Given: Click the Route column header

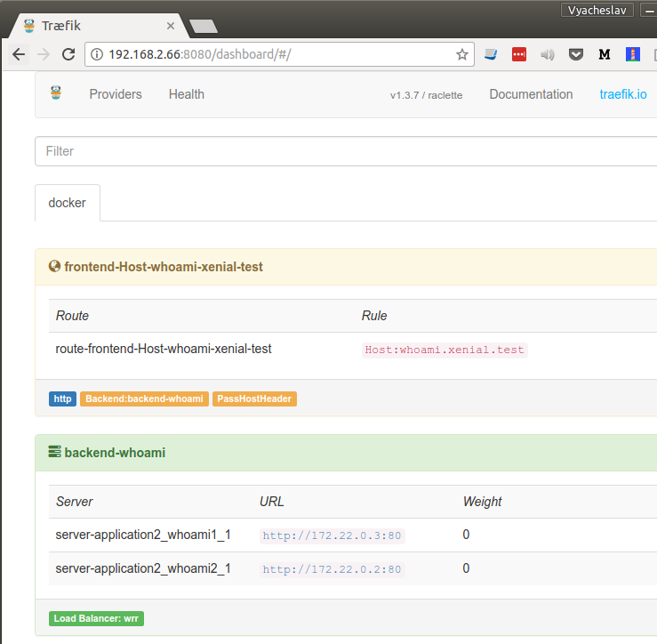Looking at the screenshot, I should pyautogui.click(x=73, y=316).
